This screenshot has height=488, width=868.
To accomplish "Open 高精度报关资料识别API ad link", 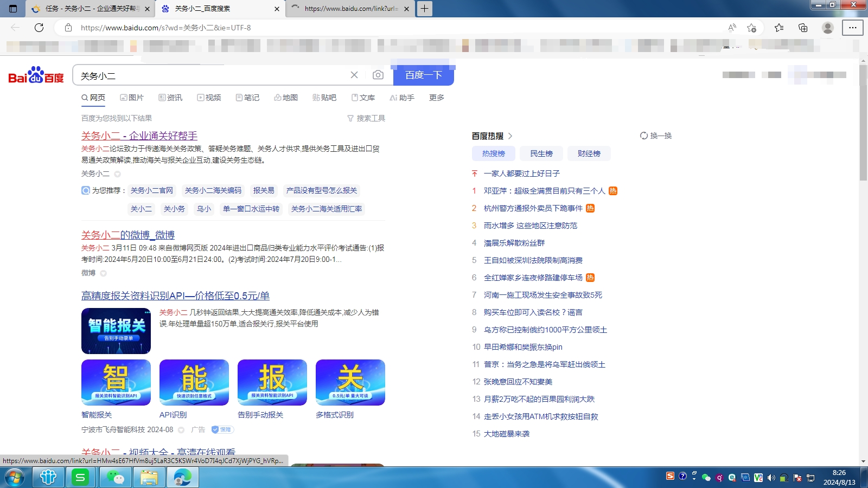I will click(175, 296).
